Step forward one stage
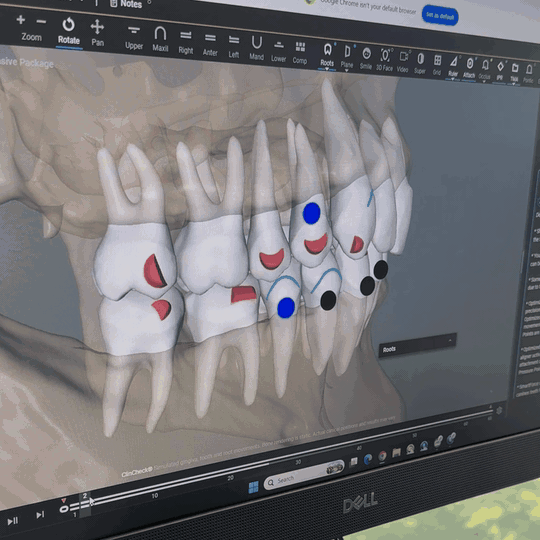 [x=40, y=515]
